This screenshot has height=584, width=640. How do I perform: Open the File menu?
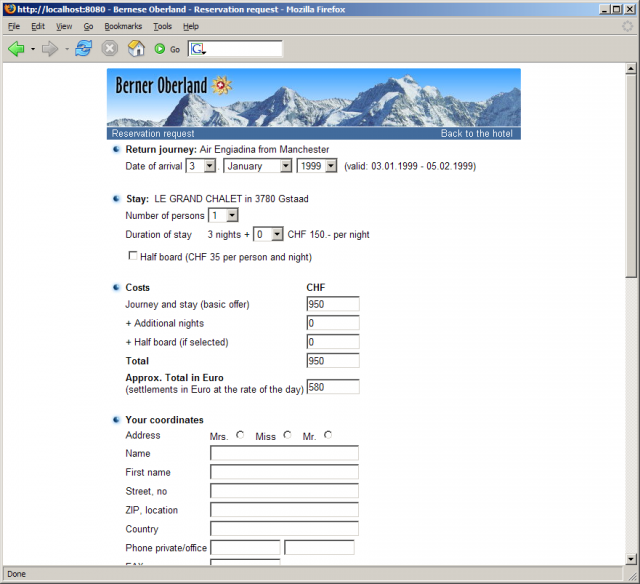coord(14,27)
